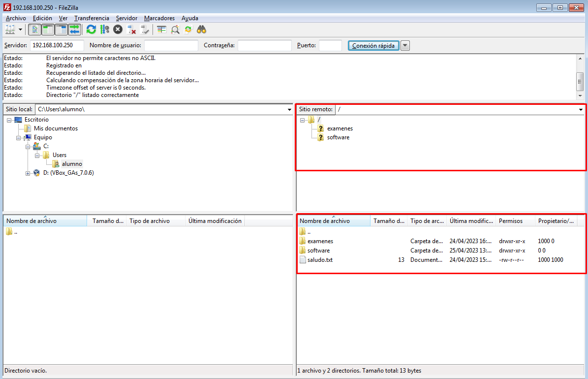Toggle transfer queue display

point(75,30)
